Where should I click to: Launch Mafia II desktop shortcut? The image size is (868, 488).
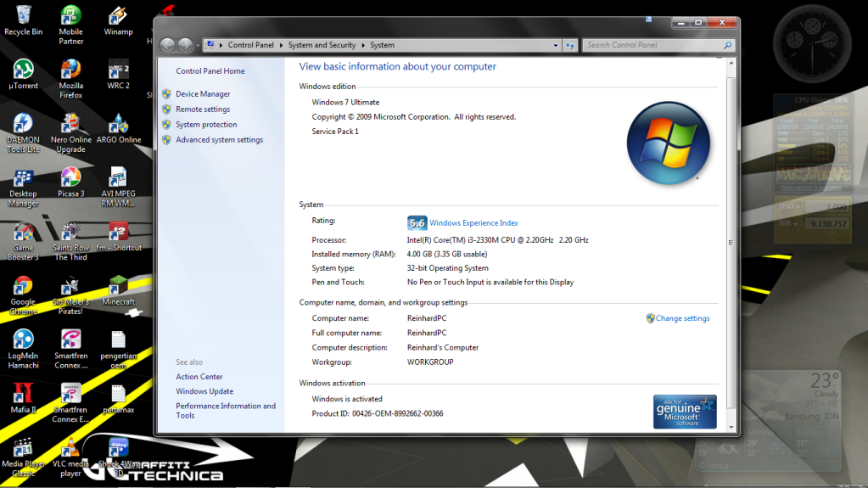tap(23, 398)
